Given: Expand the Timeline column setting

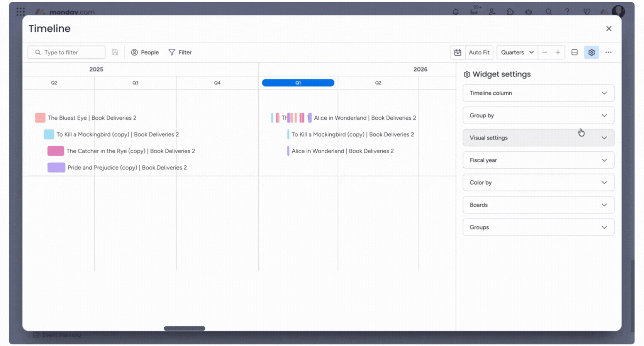Looking at the screenshot, I should point(538,93).
